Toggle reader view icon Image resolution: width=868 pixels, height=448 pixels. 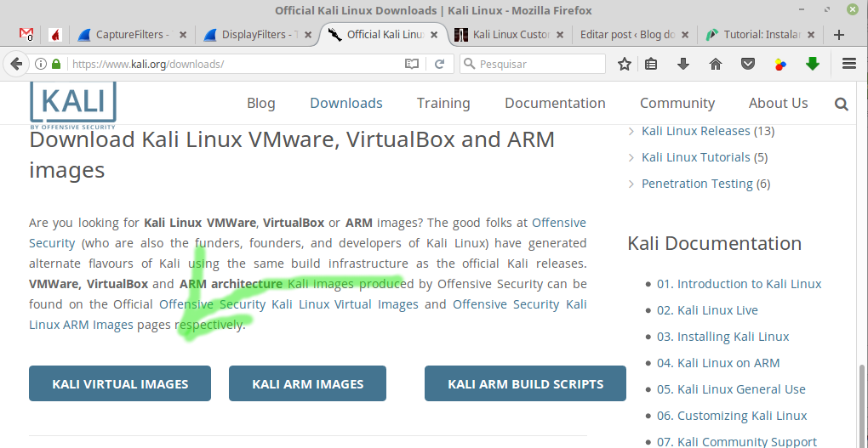[411, 64]
